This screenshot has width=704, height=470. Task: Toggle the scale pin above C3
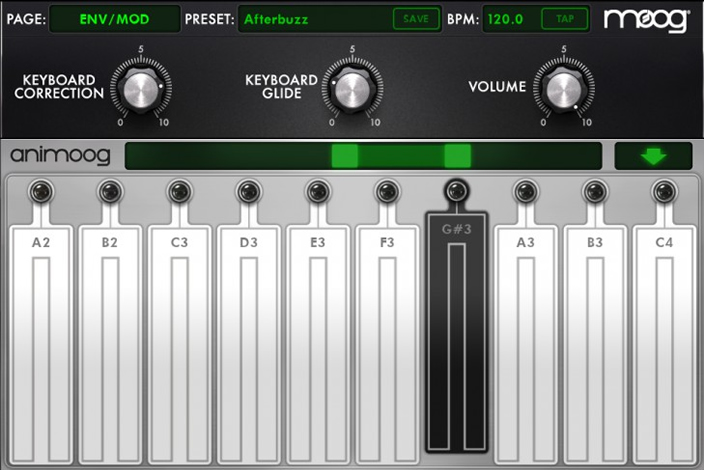coord(180,192)
